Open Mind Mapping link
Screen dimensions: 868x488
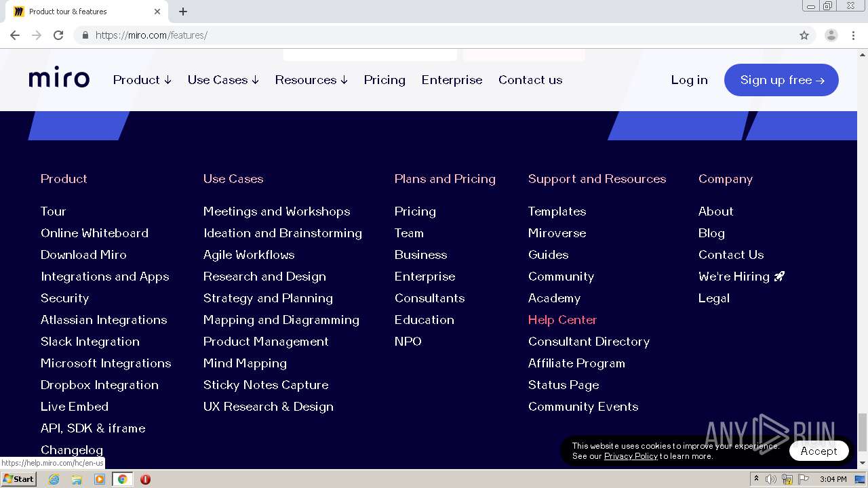tap(245, 363)
